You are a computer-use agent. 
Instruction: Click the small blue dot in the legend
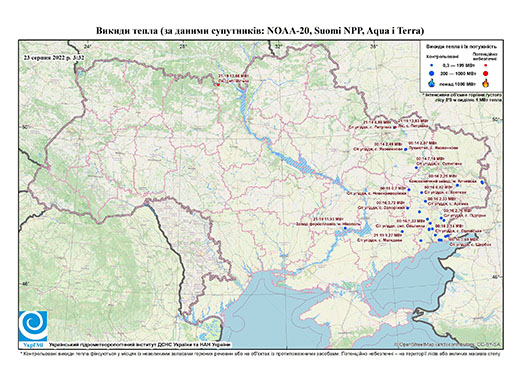click(x=431, y=66)
